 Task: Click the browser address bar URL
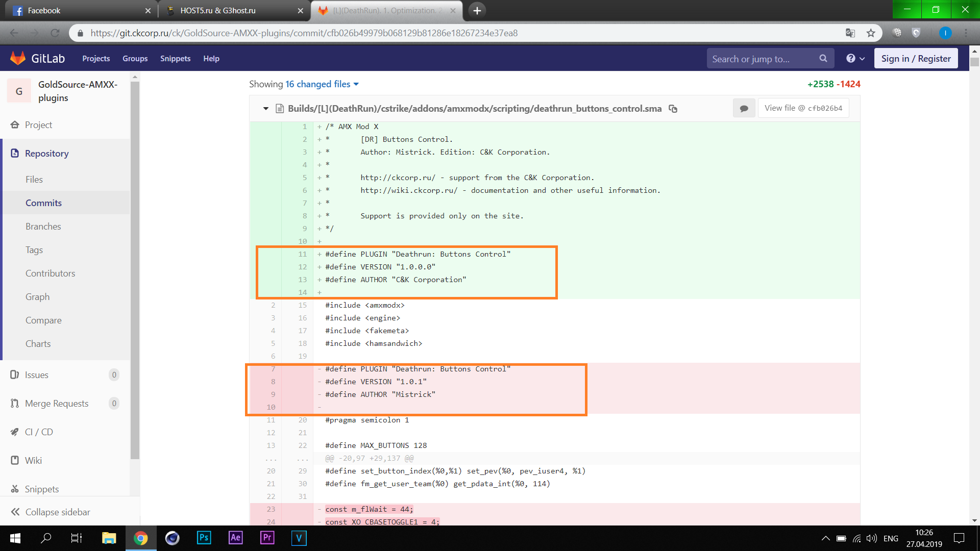304,33
